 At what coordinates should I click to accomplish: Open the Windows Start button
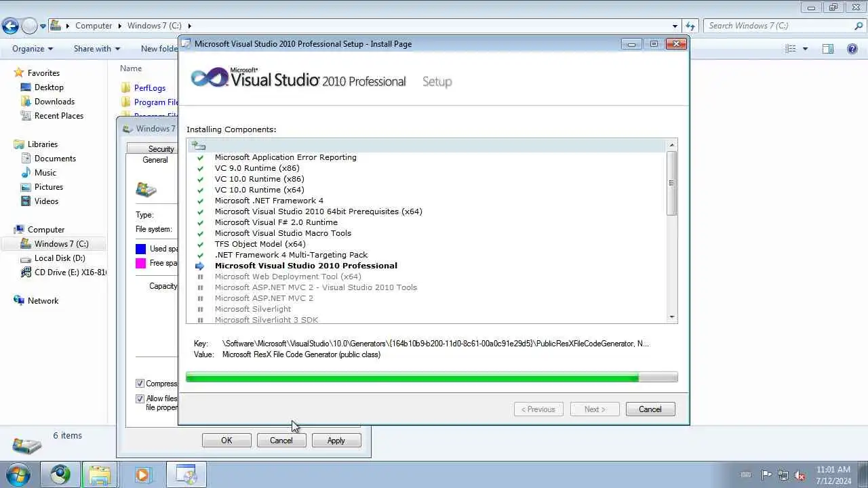click(18, 474)
